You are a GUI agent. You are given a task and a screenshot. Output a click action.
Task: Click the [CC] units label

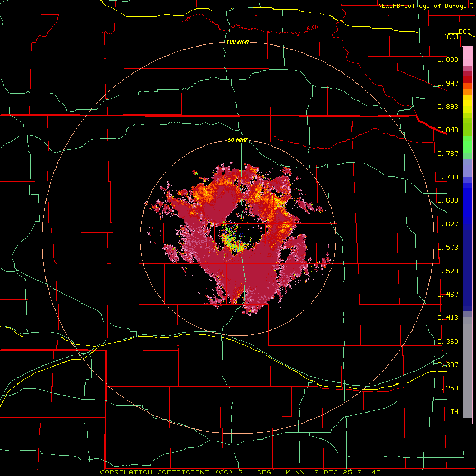coord(452,36)
